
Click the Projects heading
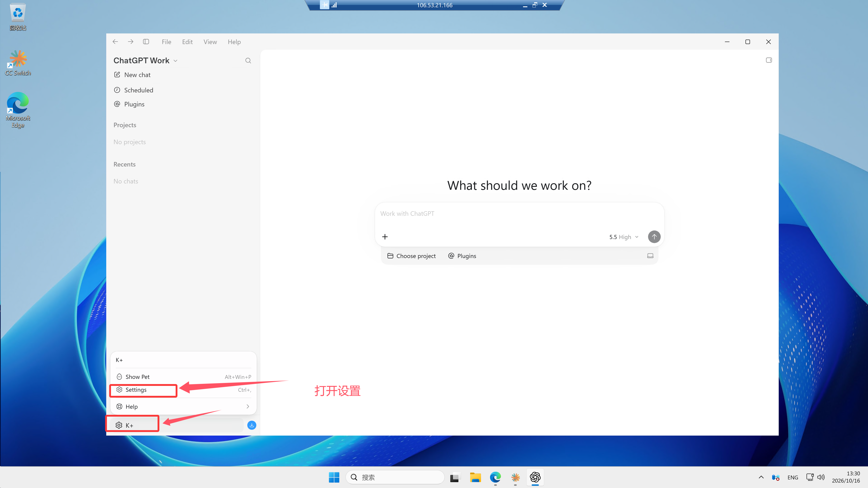pyautogui.click(x=125, y=125)
